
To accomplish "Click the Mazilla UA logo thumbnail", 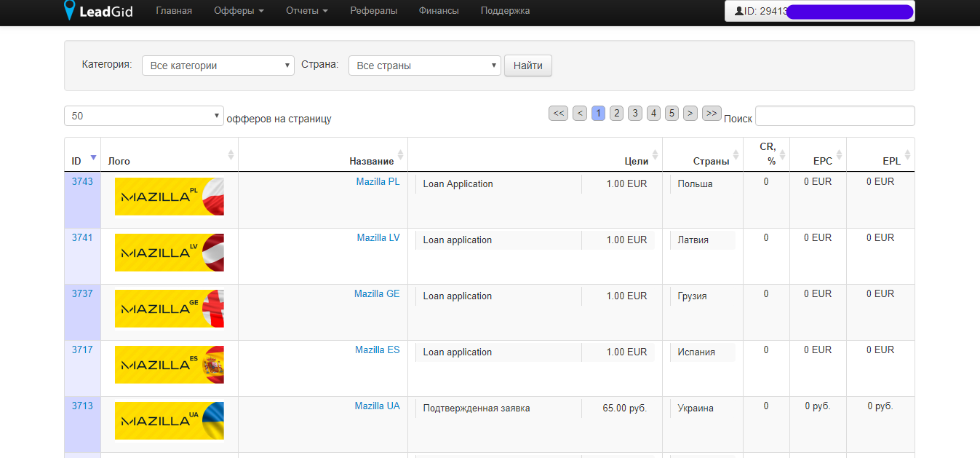I will pyautogui.click(x=169, y=421).
